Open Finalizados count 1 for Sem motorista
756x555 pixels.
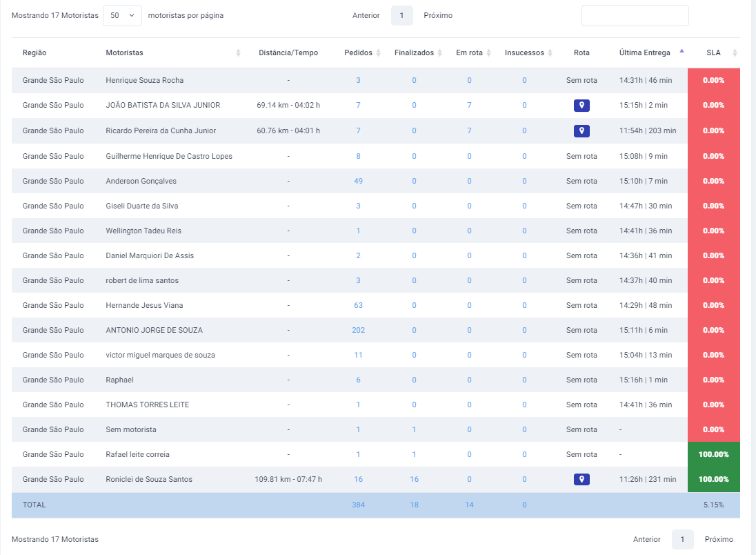tap(414, 429)
